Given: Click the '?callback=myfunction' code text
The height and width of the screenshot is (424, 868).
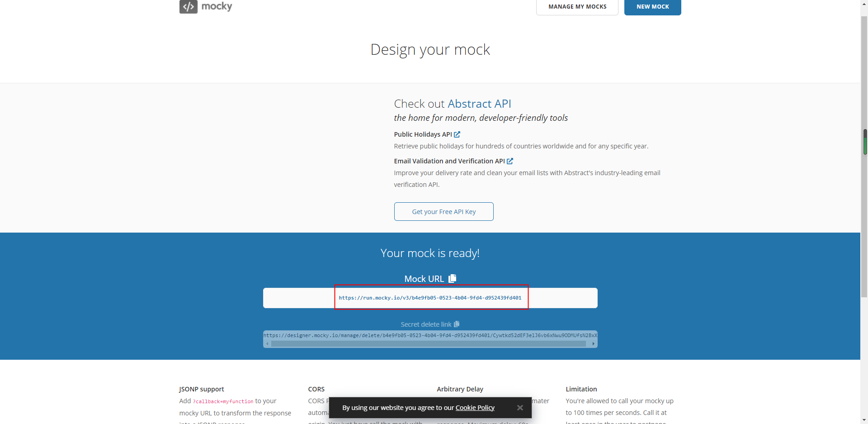Looking at the screenshot, I should click(x=223, y=401).
